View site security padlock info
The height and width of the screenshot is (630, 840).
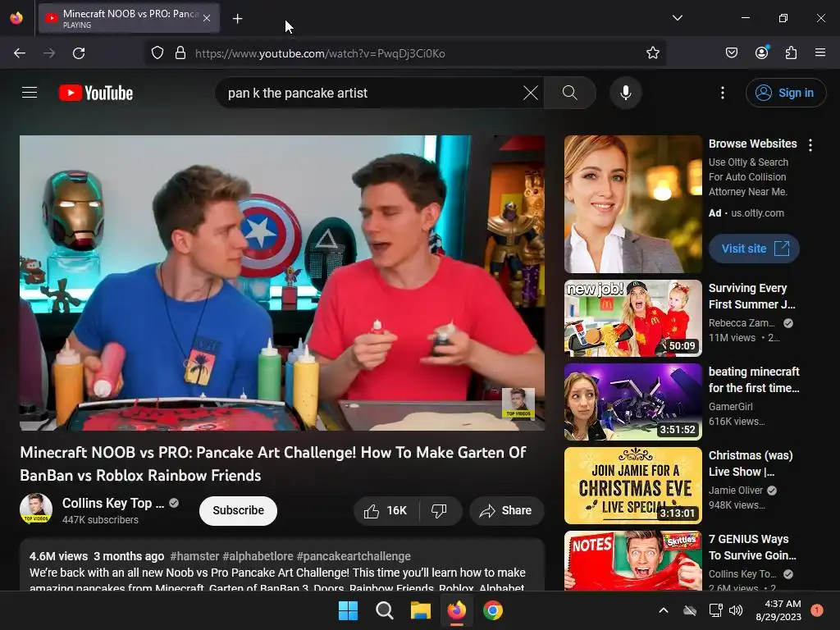180,53
